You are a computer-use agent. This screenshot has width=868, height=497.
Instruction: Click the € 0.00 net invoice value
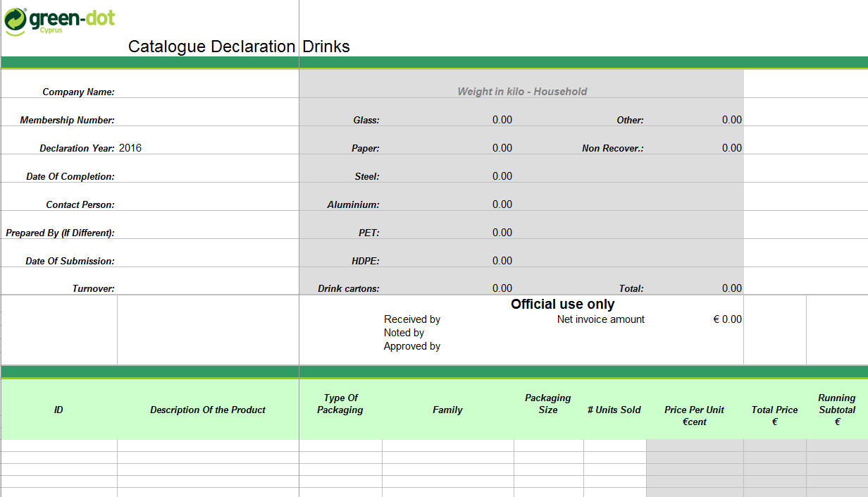point(728,319)
